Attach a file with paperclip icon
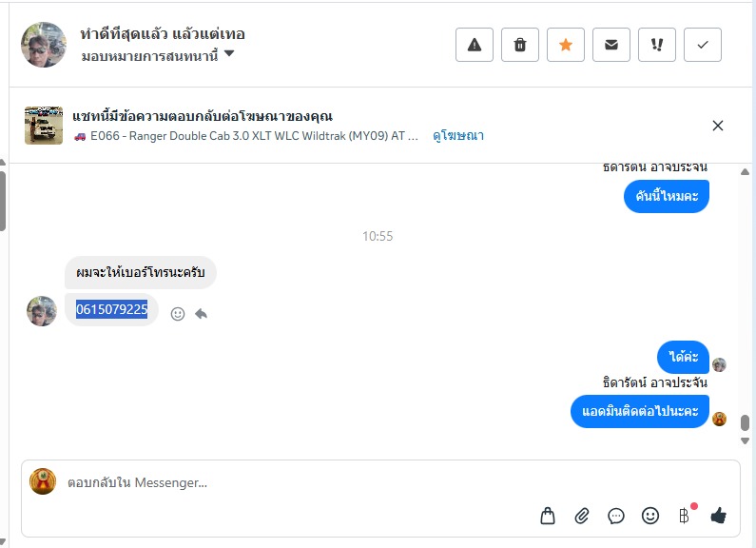Screen dimensions: 756x548 coord(582,516)
